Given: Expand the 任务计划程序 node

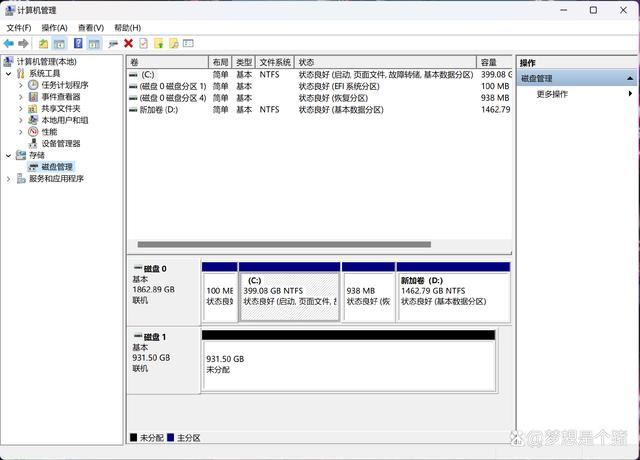Looking at the screenshot, I should point(21,85).
